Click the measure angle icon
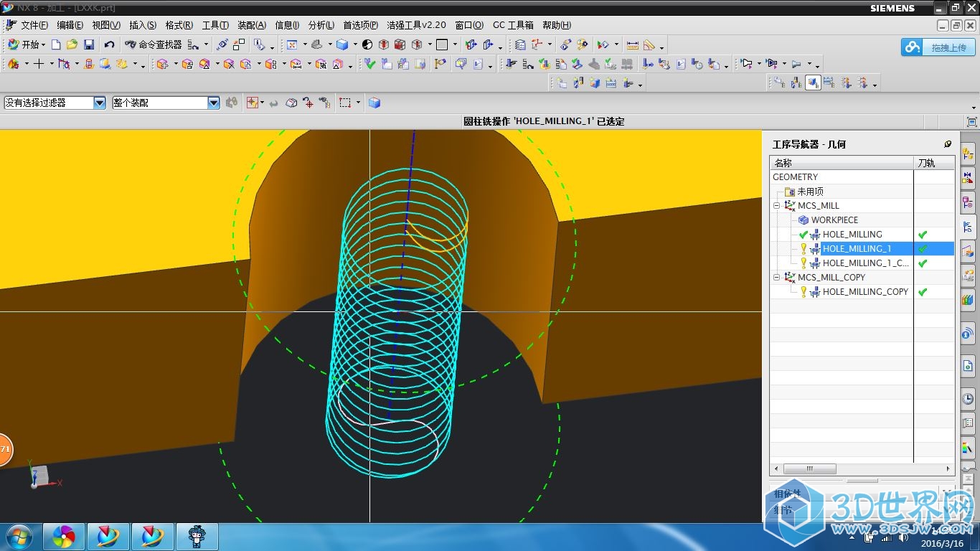 tap(649, 44)
